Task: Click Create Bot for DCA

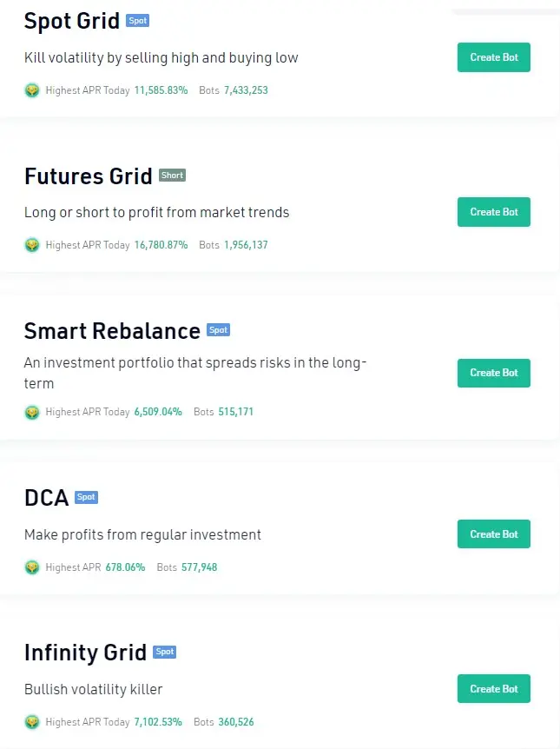Action: coord(494,534)
